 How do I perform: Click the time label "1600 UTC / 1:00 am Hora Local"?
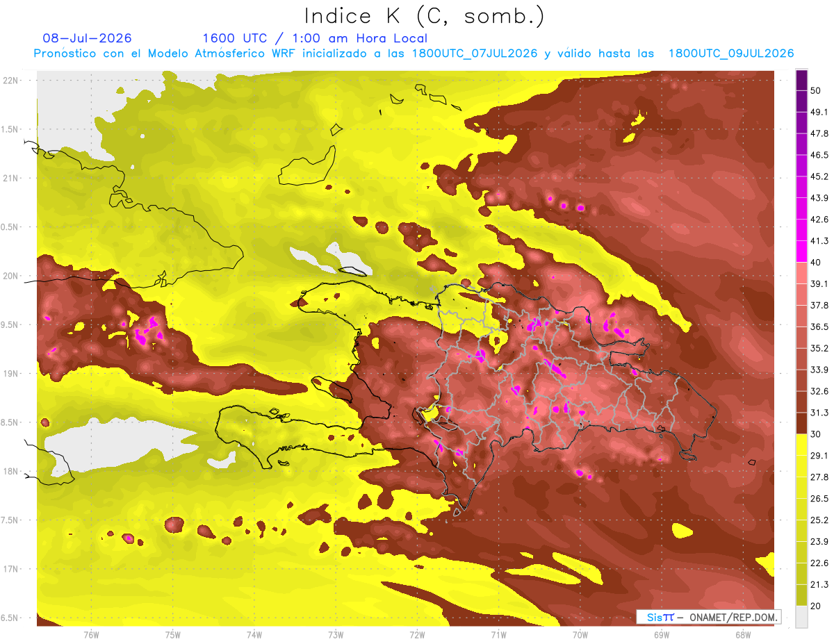[x=315, y=38]
